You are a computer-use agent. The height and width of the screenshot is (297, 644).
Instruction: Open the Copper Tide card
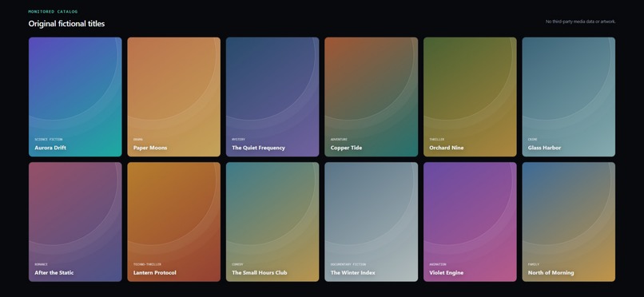click(x=372, y=97)
